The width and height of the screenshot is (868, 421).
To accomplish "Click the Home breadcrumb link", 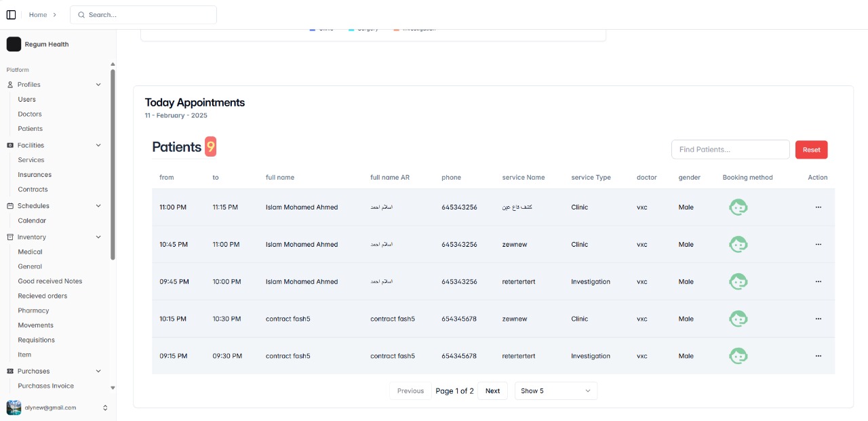I will [x=38, y=15].
